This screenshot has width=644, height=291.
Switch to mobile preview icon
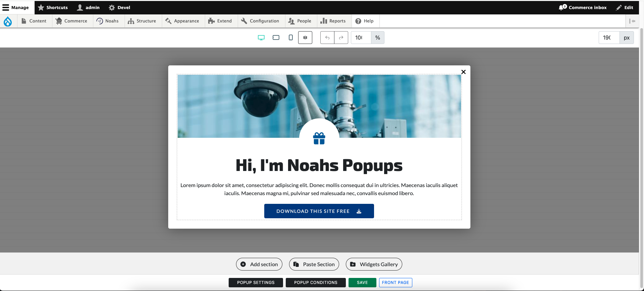291,38
